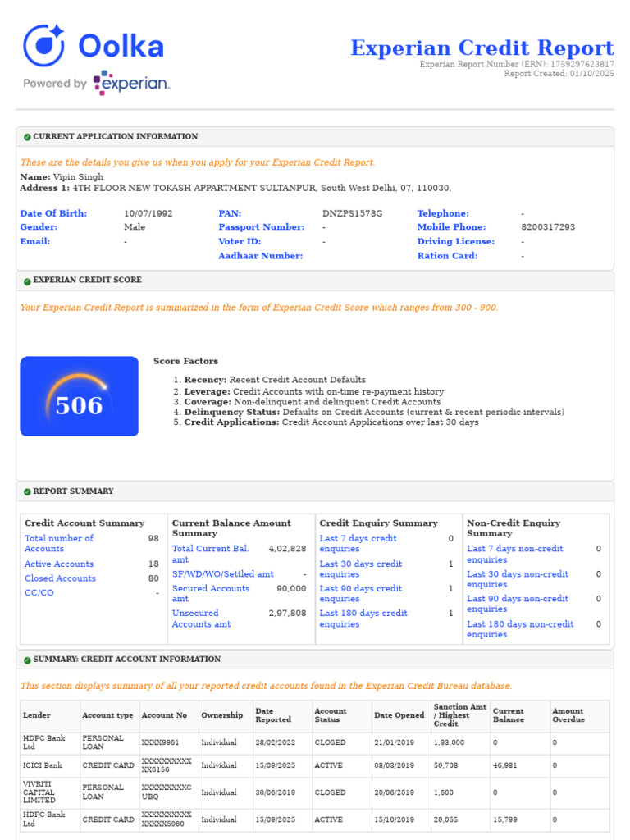The height and width of the screenshot is (840, 630).
Task: Click total accounts value 98
Action: click(x=153, y=538)
